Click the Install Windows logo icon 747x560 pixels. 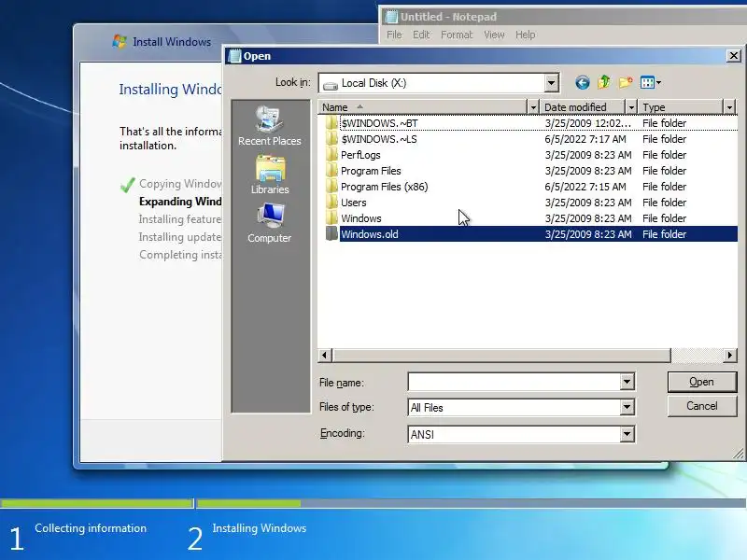coord(120,41)
